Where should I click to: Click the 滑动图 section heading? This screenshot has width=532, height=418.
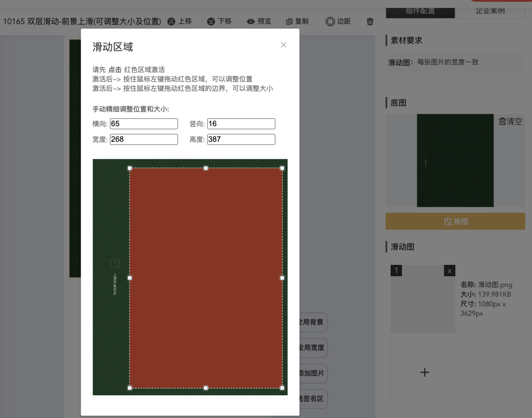coord(402,247)
